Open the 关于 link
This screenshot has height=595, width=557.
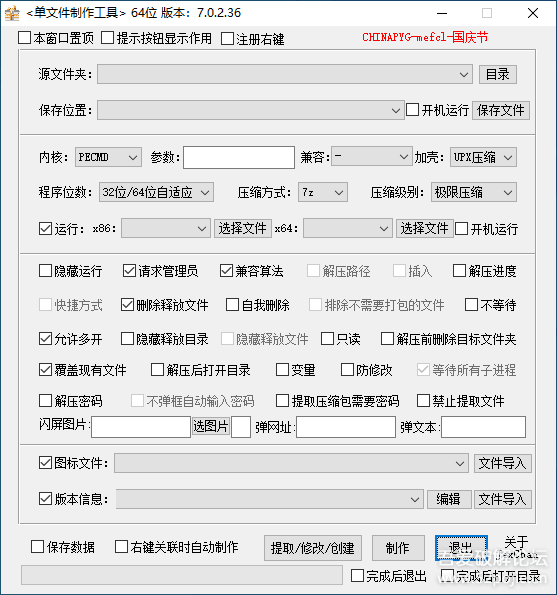point(516,542)
